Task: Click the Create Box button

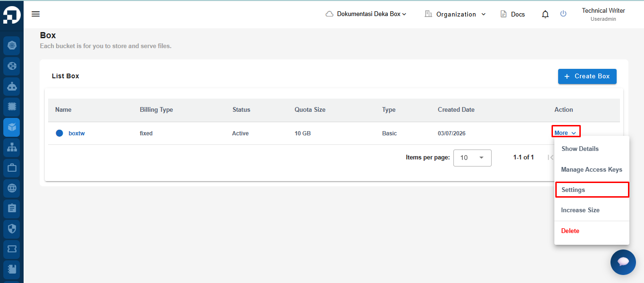Action: [x=587, y=76]
